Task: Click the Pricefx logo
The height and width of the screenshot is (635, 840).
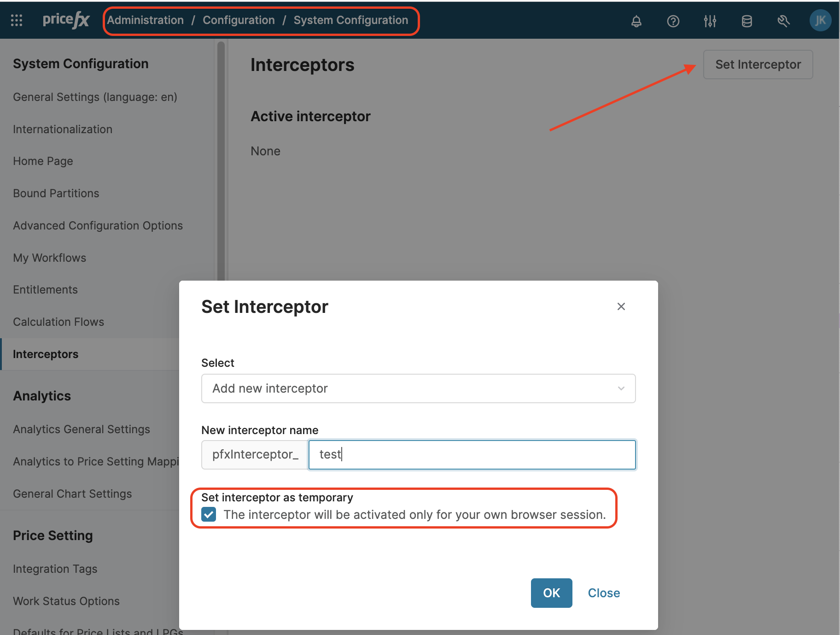Action: click(66, 20)
